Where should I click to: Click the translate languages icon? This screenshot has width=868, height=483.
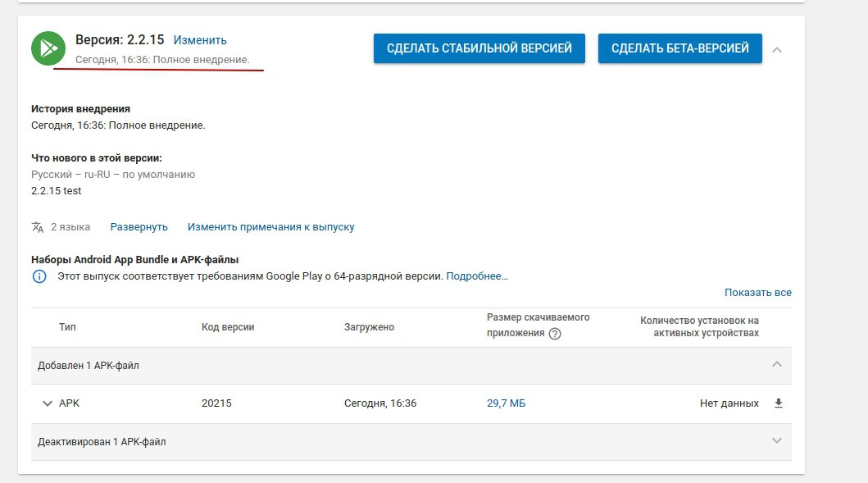pyautogui.click(x=38, y=227)
